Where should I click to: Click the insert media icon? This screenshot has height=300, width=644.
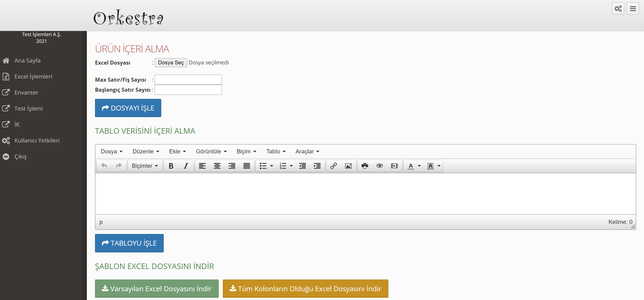(x=394, y=166)
